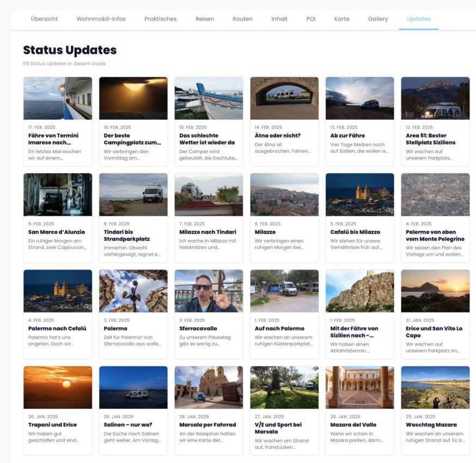This screenshot has height=463, width=476.
Task: Click 'Area 51: Bester Stellplatz Siziliens' title
Action: 430,139
